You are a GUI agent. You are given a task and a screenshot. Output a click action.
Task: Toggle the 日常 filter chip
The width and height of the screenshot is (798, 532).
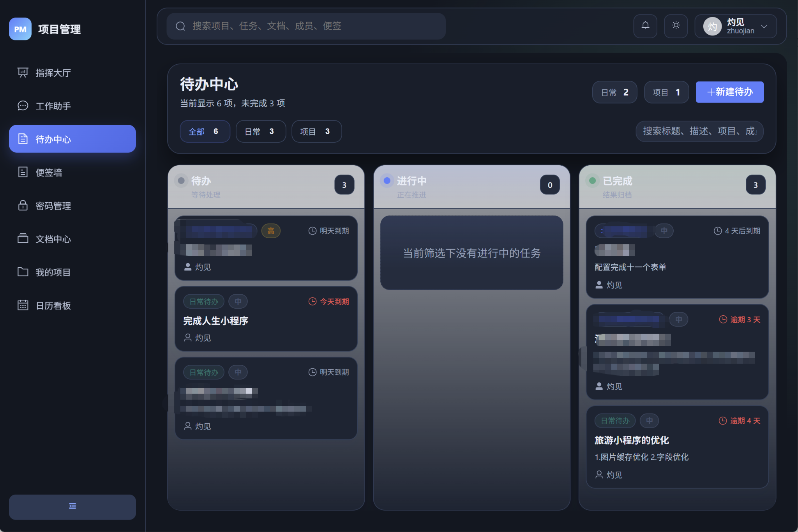pos(260,131)
